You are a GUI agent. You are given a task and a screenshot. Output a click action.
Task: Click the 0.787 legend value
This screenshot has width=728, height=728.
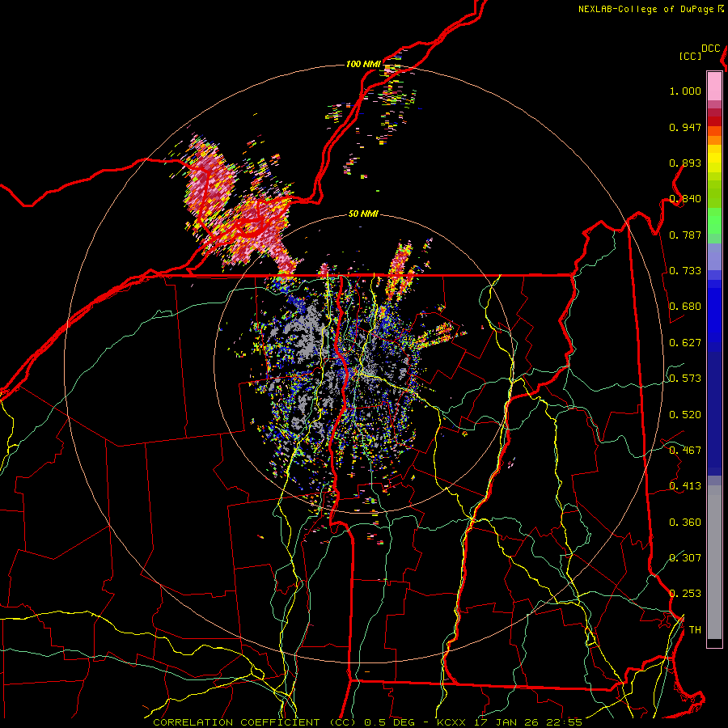(x=685, y=235)
